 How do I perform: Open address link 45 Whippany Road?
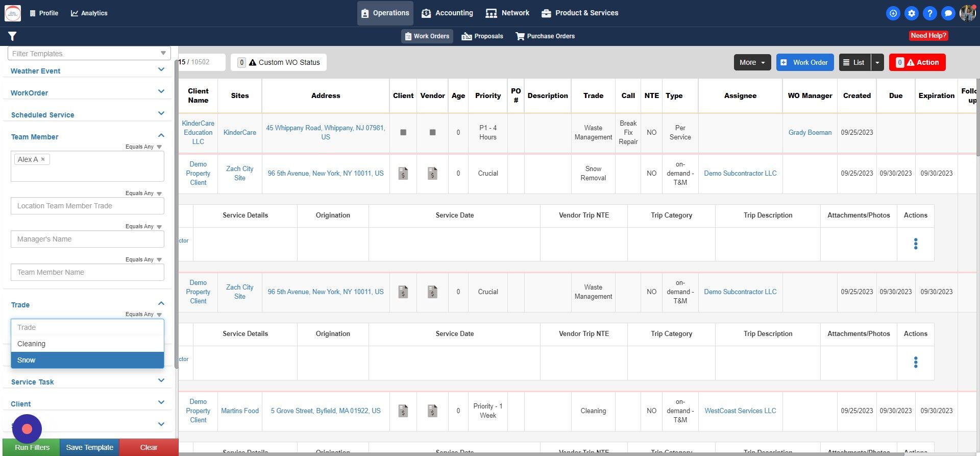tap(326, 132)
